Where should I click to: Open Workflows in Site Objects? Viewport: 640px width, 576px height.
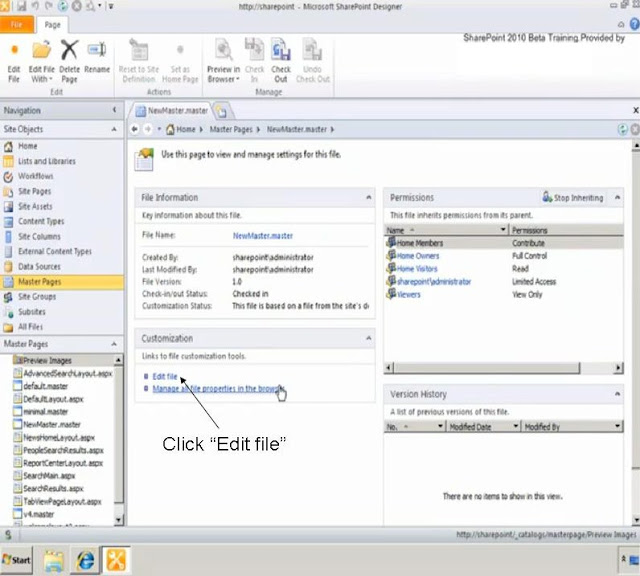coord(36,176)
